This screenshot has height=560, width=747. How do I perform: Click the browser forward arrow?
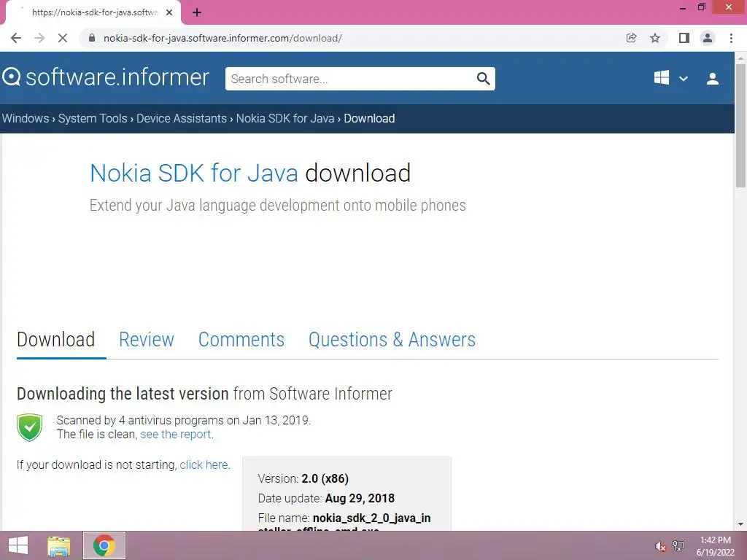39,38
